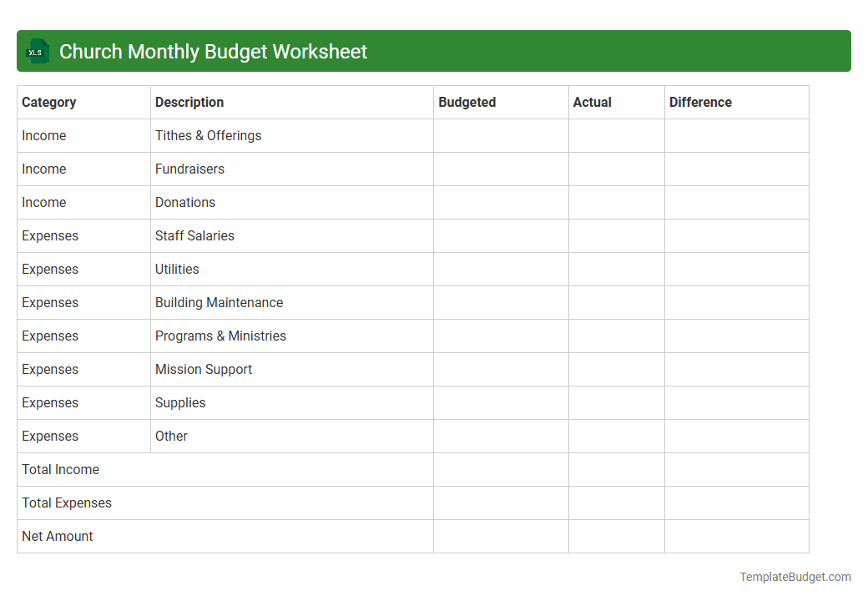Click the XLS file icon
Viewport: 868px width, 601px height.
(37, 51)
